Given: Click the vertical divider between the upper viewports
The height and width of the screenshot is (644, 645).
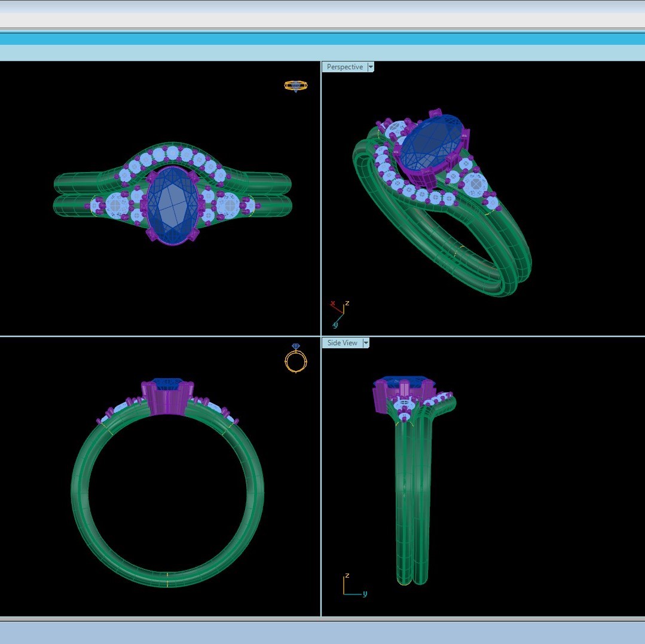Looking at the screenshot, I should (x=321, y=198).
